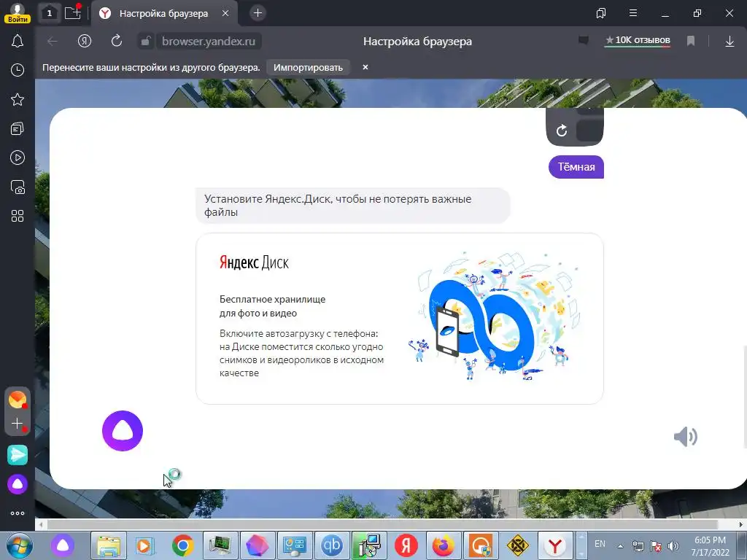Screen dimensions: 747x560
Task: Open the browser hamburger menu
Action: [633, 13]
